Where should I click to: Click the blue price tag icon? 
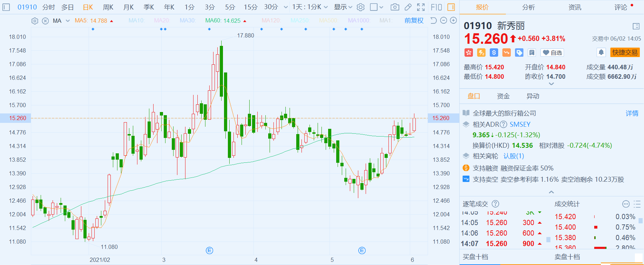tap(519, 53)
